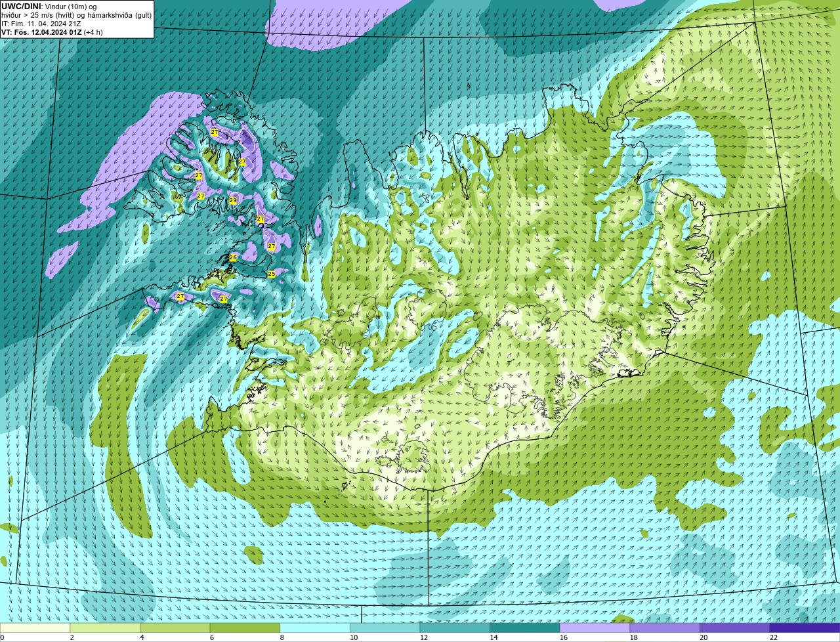Pick the light yellow-green 2–4 legend swatch
The width and height of the screenshot is (840, 642).
(105, 628)
